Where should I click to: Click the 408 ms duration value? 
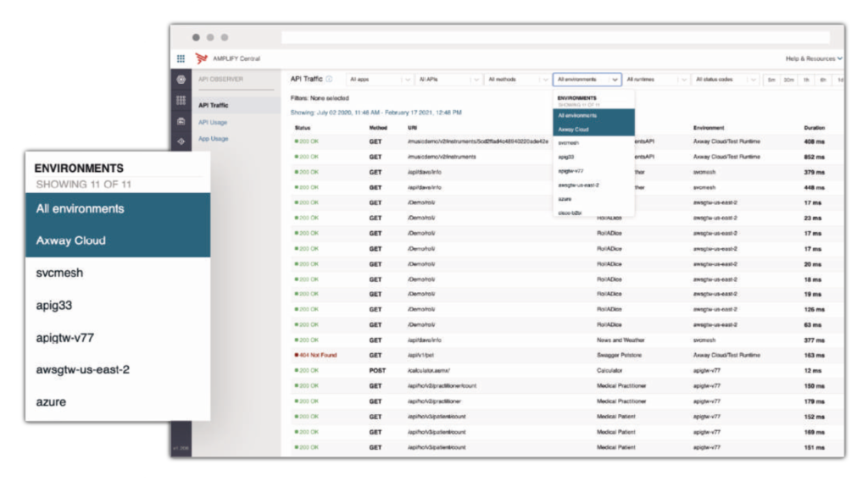(815, 141)
